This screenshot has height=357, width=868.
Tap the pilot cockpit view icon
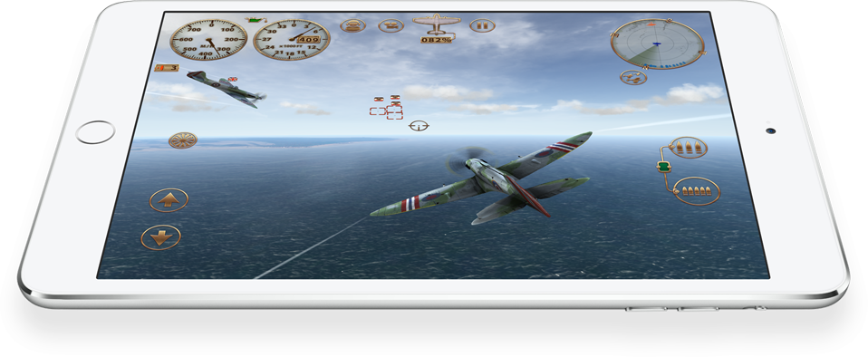pyautogui.click(x=352, y=25)
